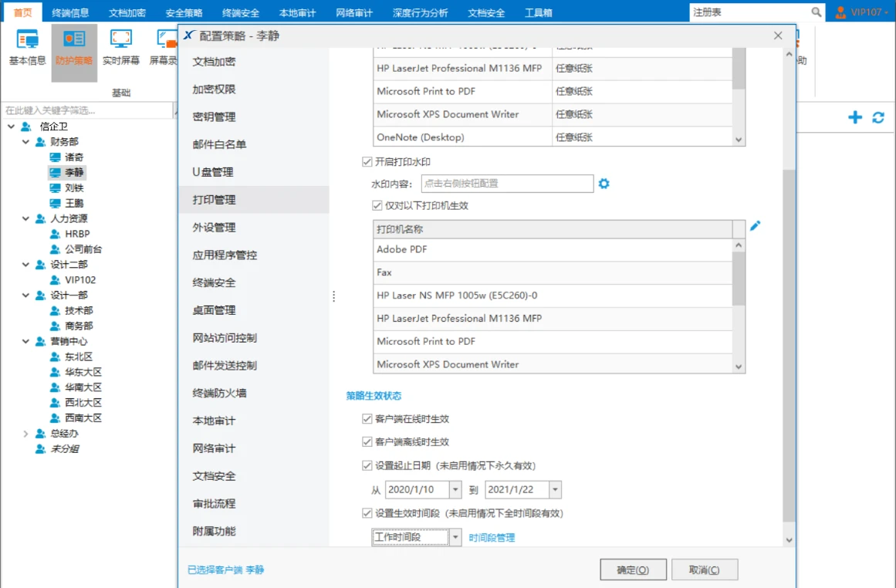Collapse the 人力资源 tree node

(x=25, y=218)
